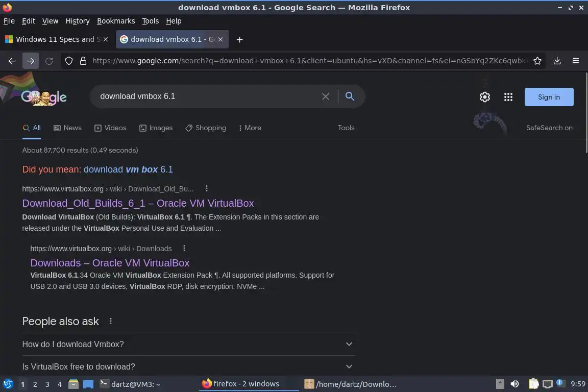Expand How do I download Vmbox question
Image resolution: width=588 pixels, height=392 pixels.
pos(189,344)
